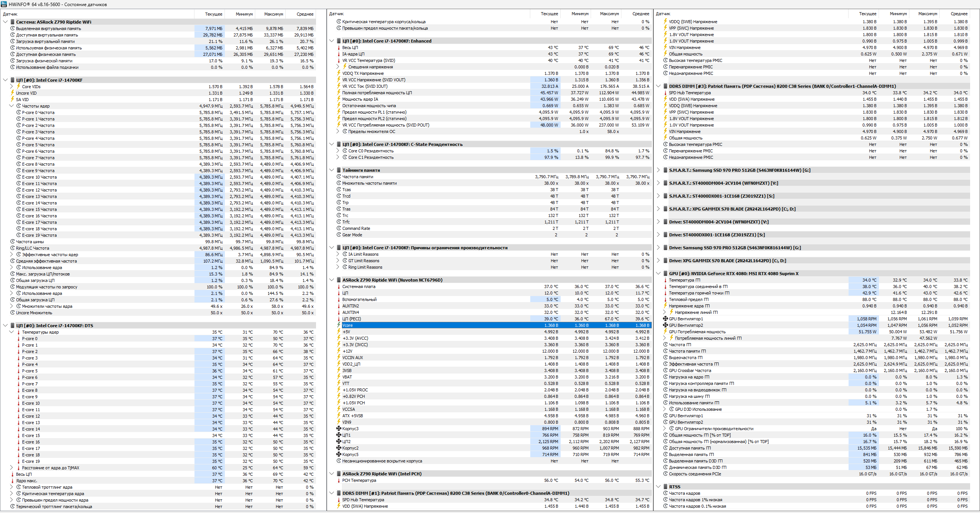Viewport: 980px width, 513px height.
Task: Click thermometer icon next to Системная плата
Action: point(338,287)
